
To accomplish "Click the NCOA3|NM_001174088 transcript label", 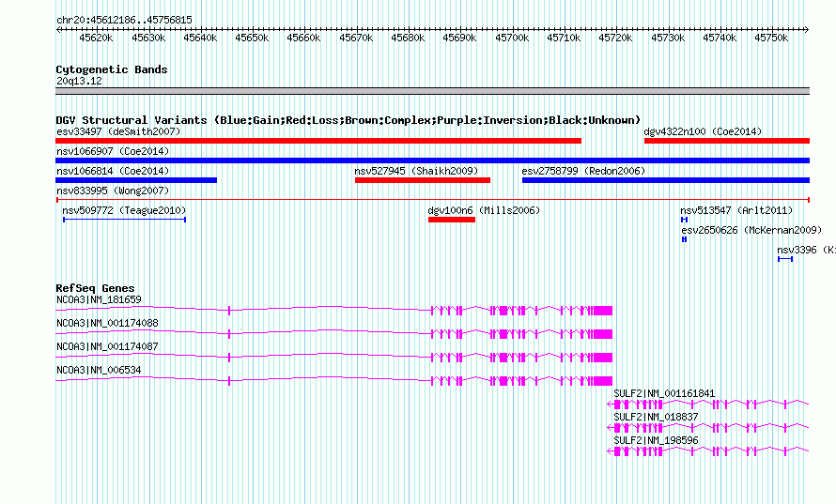I will pyautogui.click(x=107, y=323).
